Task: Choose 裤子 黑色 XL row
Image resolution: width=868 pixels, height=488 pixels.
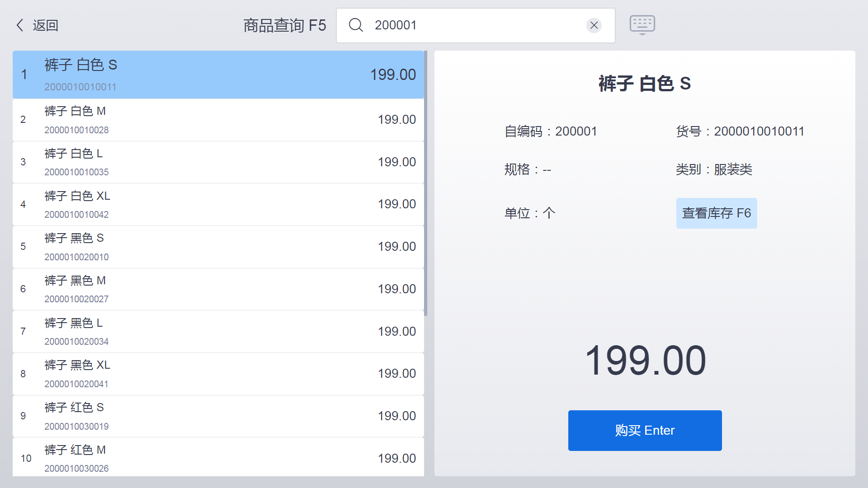Action: pyautogui.click(x=218, y=374)
